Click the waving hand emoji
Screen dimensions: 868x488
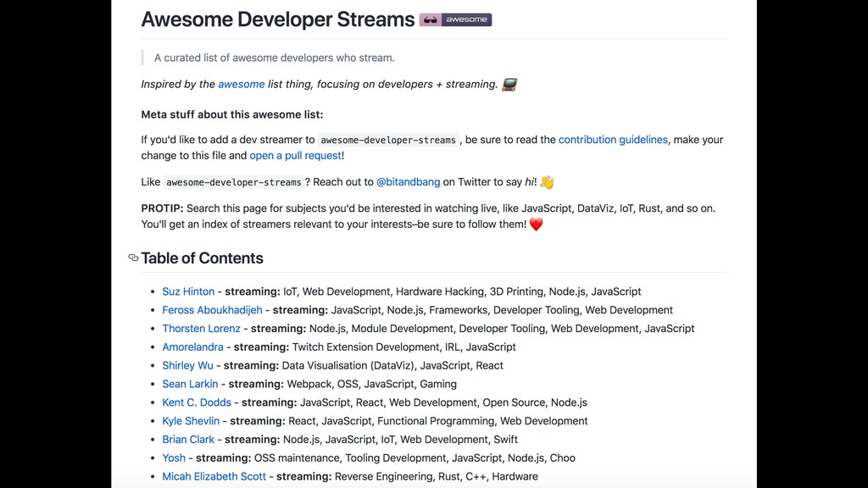click(547, 181)
